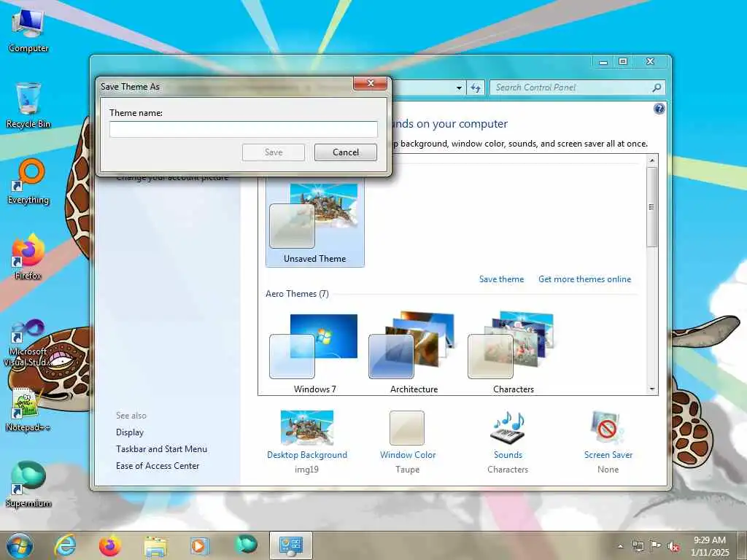The image size is (747, 560).
Task: Click the Help question mark icon
Action: point(659,109)
